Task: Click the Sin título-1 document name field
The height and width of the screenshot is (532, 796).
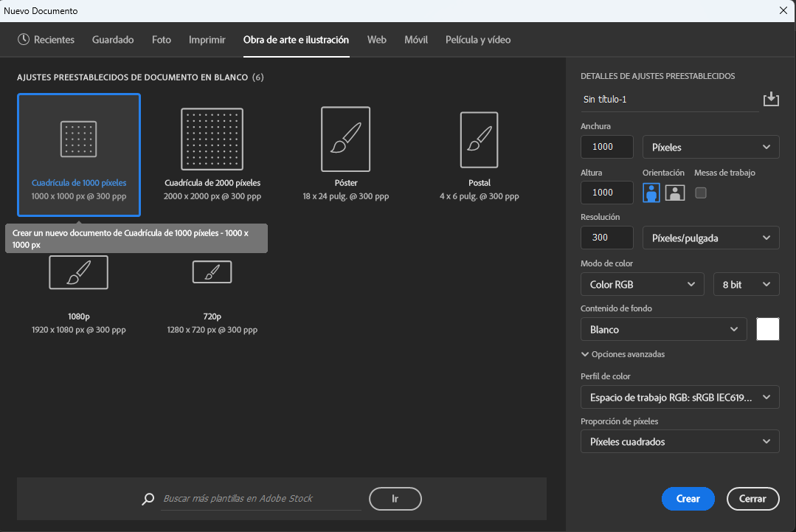Action: [x=669, y=100]
